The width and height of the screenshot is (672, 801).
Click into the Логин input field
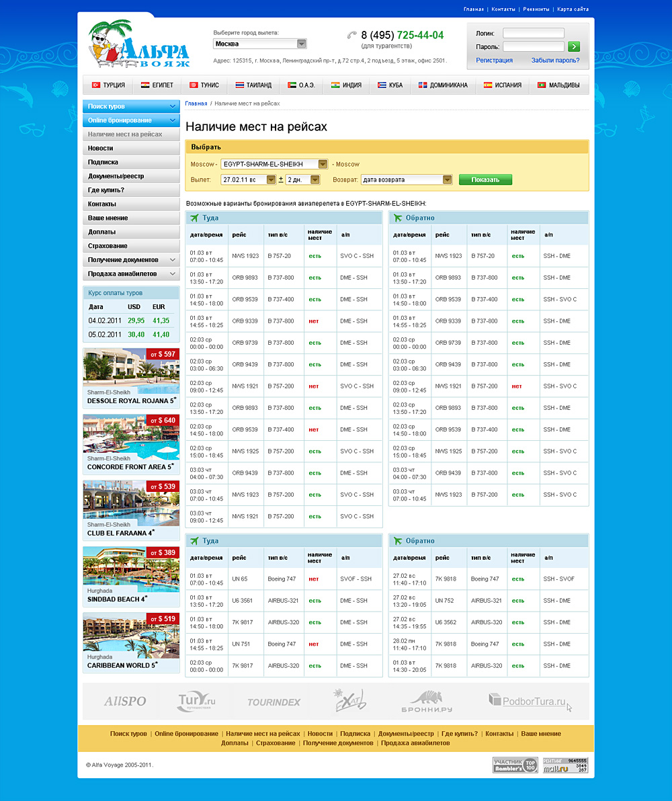click(x=533, y=33)
